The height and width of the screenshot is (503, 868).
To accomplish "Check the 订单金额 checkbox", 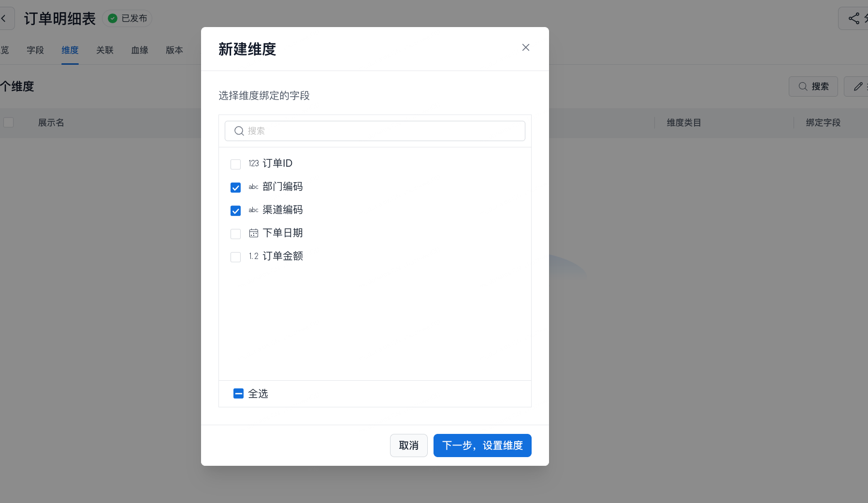I will point(236,257).
